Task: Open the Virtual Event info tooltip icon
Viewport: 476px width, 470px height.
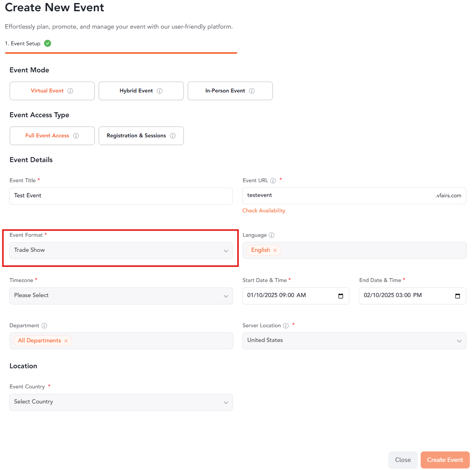Action: pos(70,91)
